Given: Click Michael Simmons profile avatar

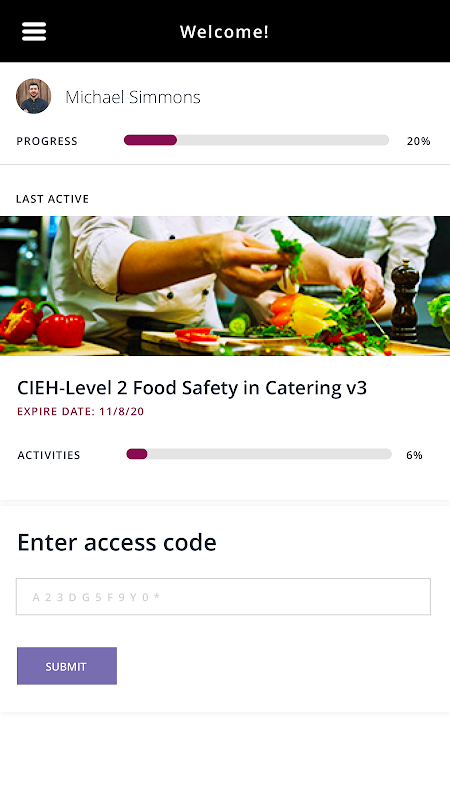Looking at the screenshot, I should (x=34, y=96).
